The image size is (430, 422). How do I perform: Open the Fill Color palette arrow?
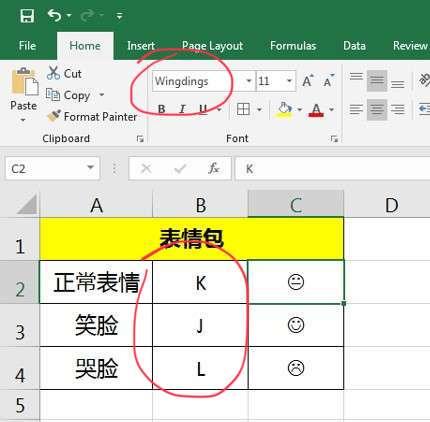coord(299,109)
